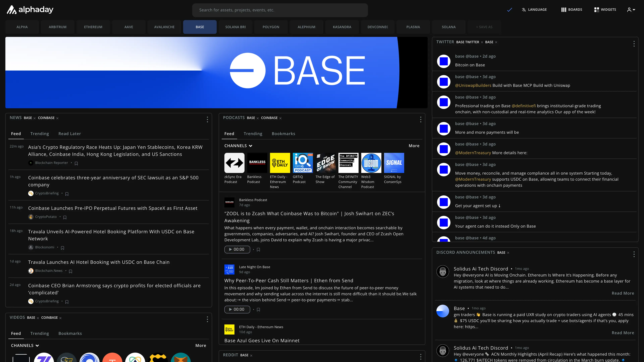
Task: Open the Boards panel
Action: coord(572,10)
